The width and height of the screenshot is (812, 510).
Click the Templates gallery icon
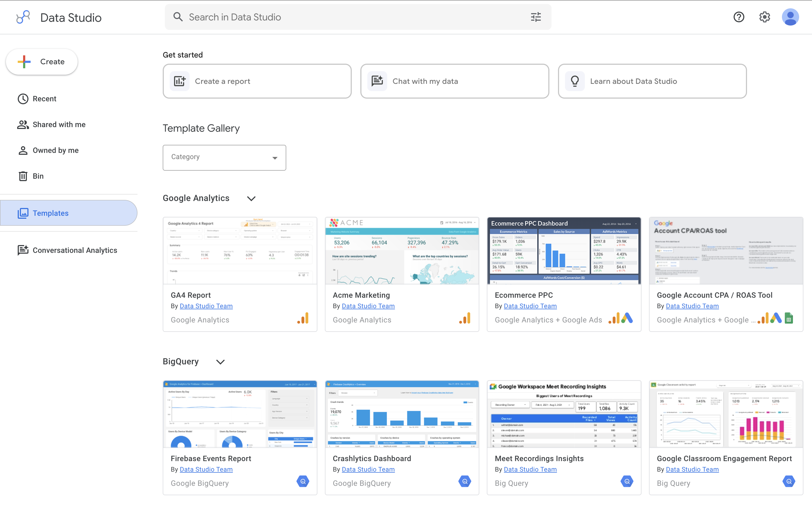23,213
